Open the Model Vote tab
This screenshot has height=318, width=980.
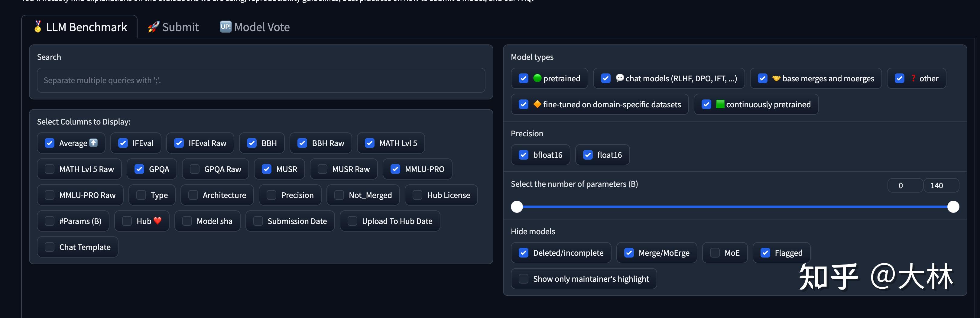(x=255, y=27)
